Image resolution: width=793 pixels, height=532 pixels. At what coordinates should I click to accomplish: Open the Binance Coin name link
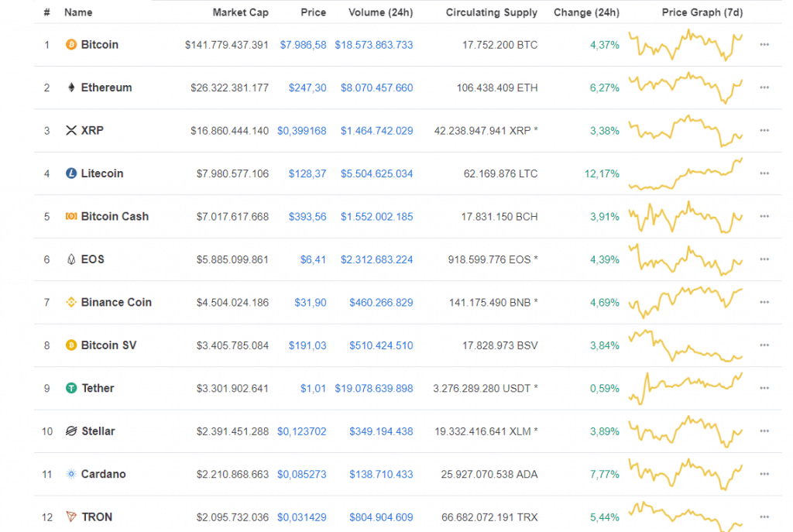[116, 303]
